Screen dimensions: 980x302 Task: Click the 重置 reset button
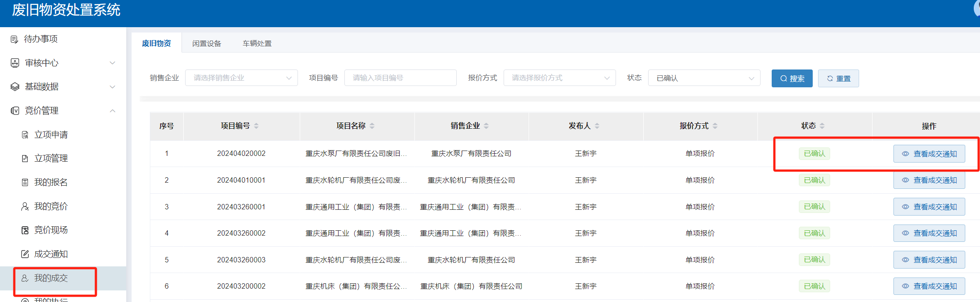838,78
